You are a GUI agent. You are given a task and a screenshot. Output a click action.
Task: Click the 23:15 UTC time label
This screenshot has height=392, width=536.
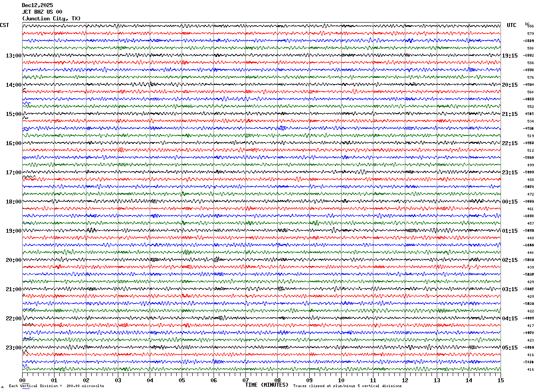coord(510,173)
